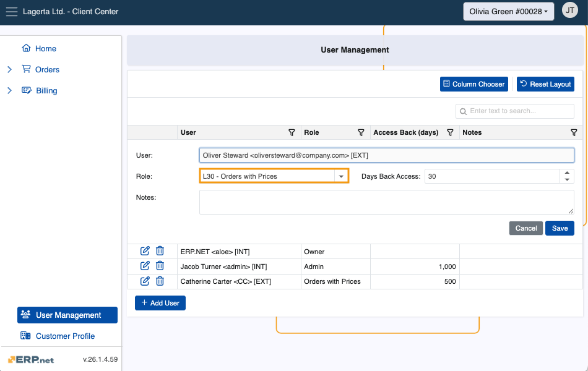Sort by Access Back (days) header
The image size is (588, 371).
pos(406,132)
